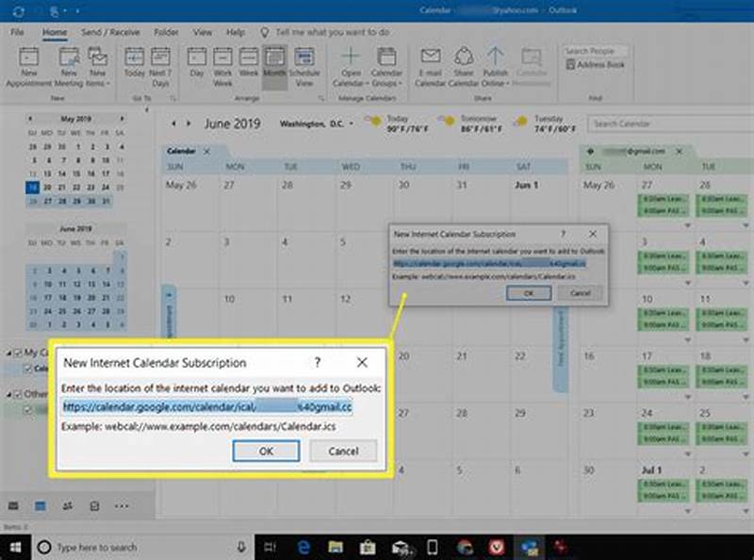The width and height of the screenshot is (754, 560).
Task: Open the E-mail Calendar tool
Action: [x=430, y=64]
